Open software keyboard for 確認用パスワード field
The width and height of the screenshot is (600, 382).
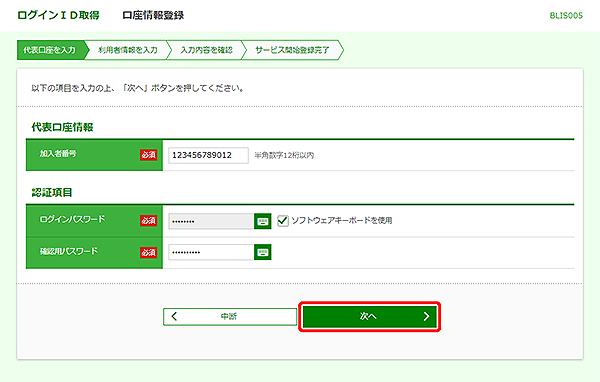pos(262,252)
